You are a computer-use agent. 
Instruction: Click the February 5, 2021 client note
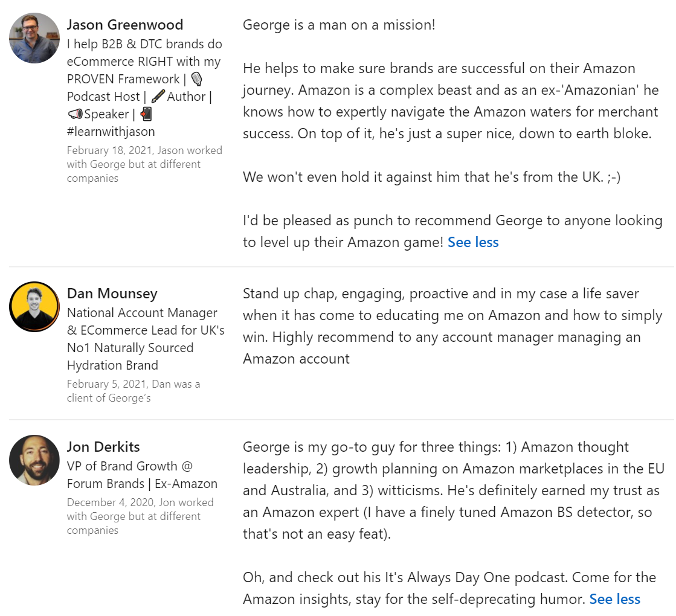click(x=133, y=391)
